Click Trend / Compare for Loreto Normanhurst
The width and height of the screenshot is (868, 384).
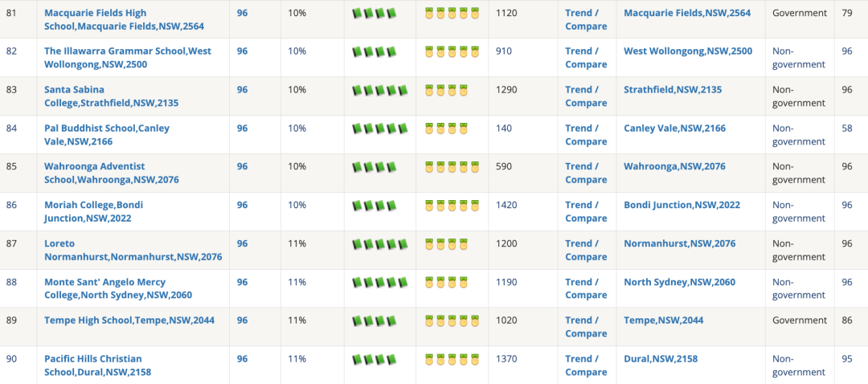coord(586,250)
